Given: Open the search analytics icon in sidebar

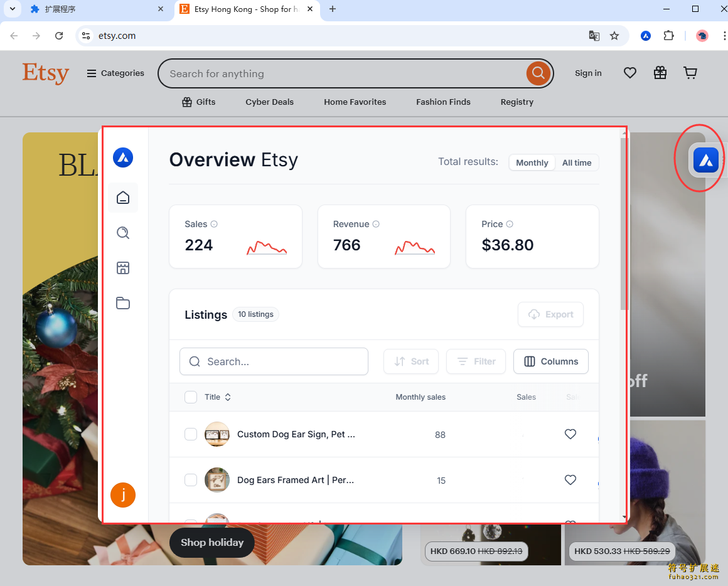Looking at the screenshot, I should (x=123, y=233).
